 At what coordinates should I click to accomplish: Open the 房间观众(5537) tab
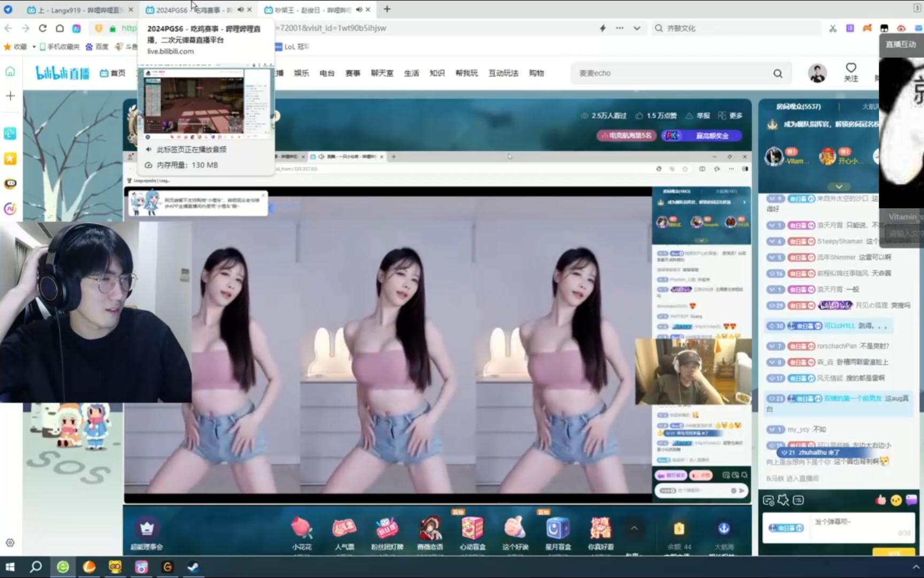click(798, 107)
